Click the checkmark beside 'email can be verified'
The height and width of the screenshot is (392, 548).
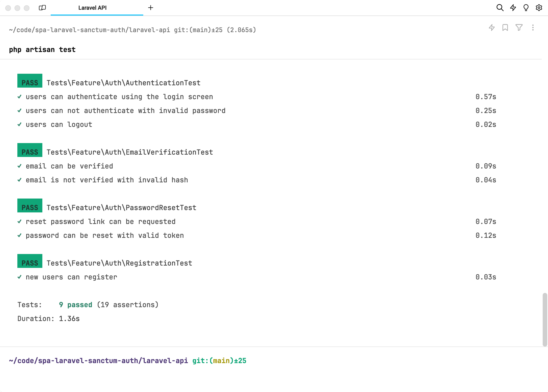tap(20, 166)
